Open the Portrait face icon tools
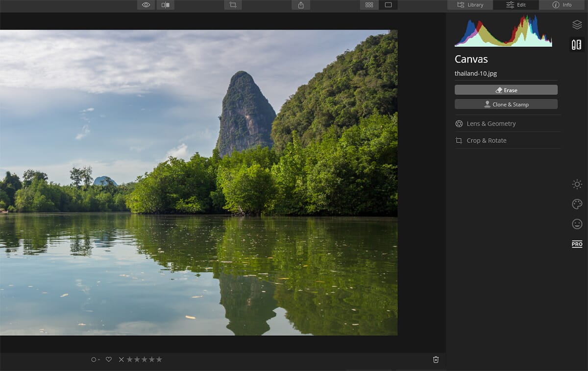The width and height of the screenshot is (588, 371). [x=577, y=224]
